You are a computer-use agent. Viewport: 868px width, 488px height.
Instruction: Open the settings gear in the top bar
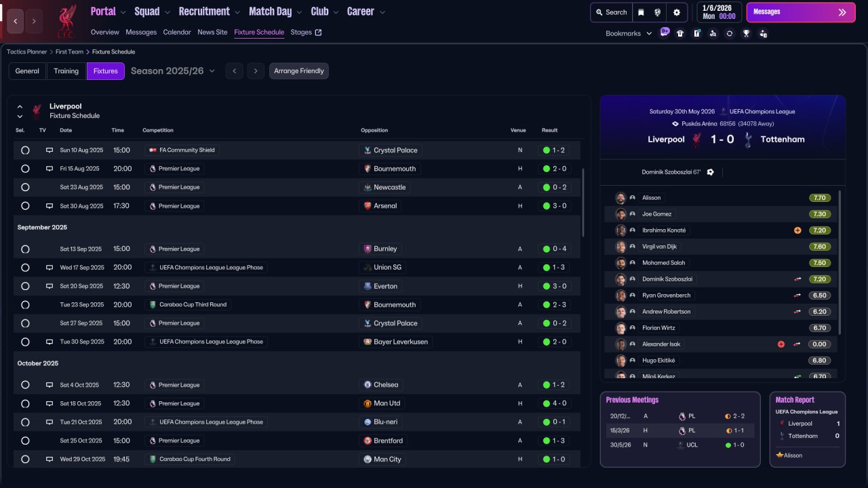(x=677, y=12)
